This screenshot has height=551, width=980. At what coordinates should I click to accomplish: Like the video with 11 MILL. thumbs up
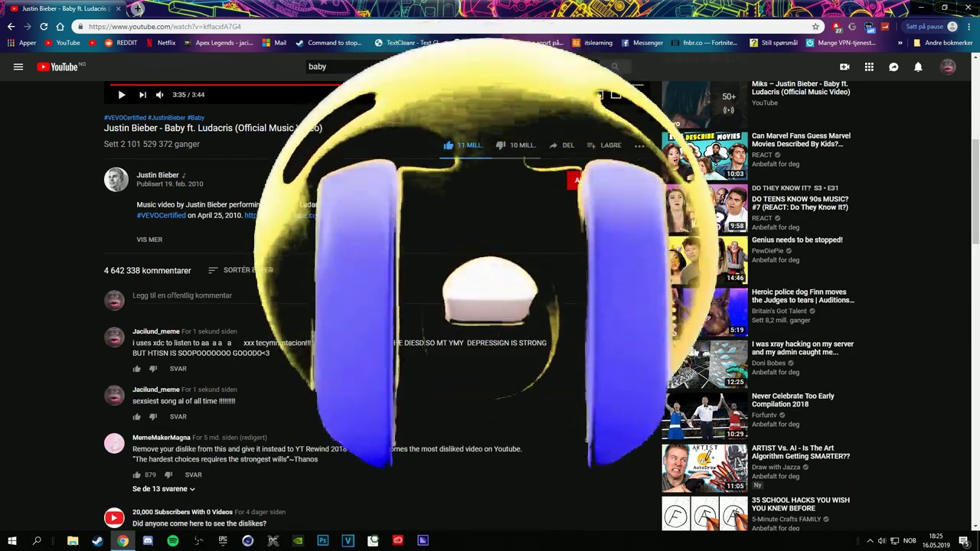click(x=462, y=145)
